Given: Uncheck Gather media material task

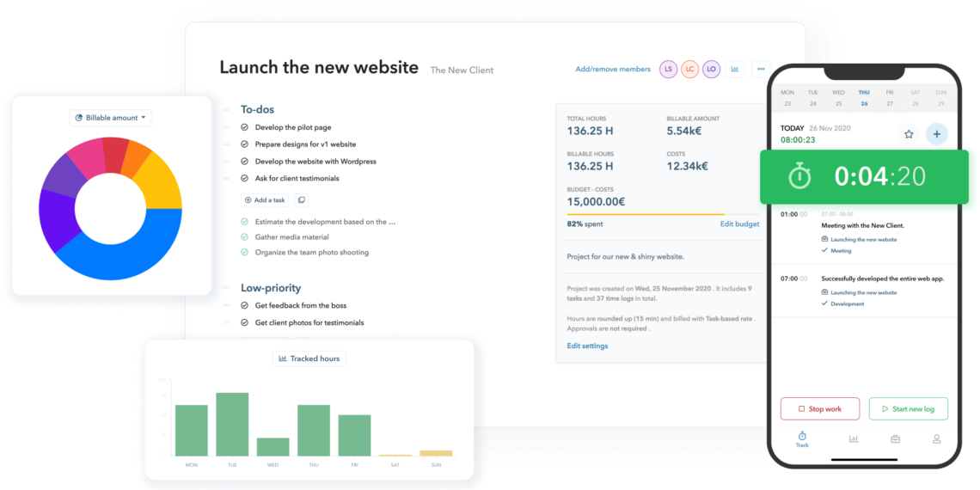Looking at the screenshot, I should tap(244, 237).
